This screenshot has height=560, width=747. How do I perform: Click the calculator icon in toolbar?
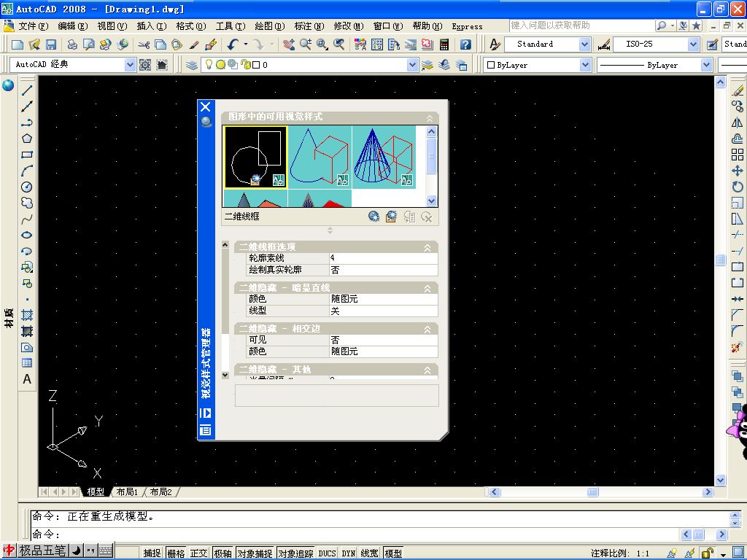coord(444,44)
